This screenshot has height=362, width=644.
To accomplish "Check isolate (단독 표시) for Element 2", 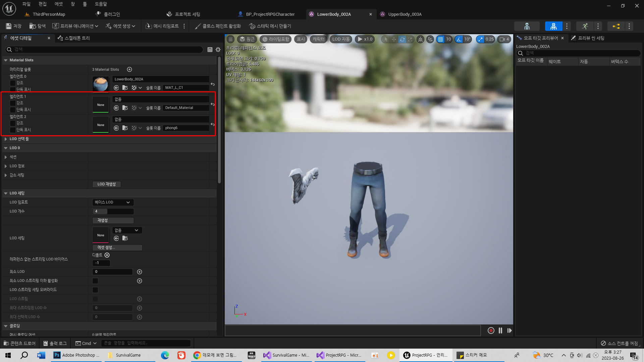I will [x=13, y=130].
